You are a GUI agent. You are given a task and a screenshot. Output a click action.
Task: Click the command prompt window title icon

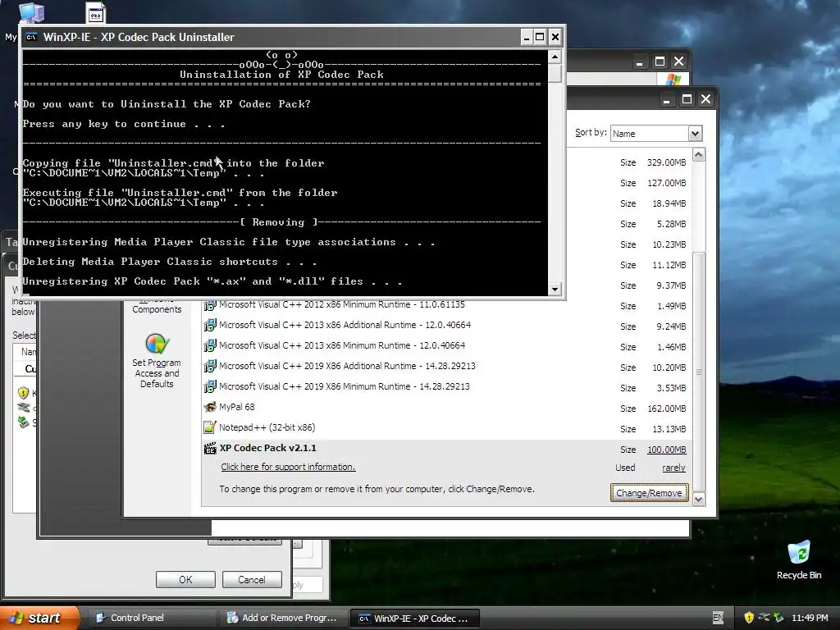(32, 37)
